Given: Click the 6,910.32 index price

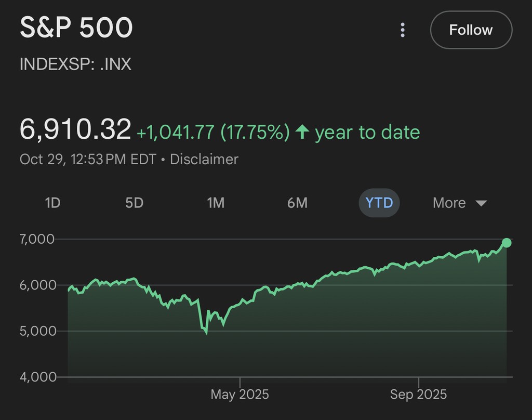Looking at the screenshot, I should click(75, 129).
